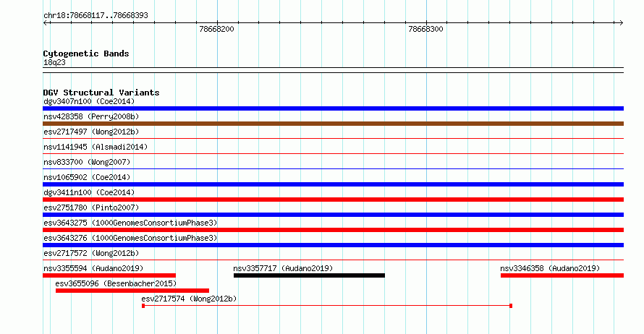Open the nsv1065902 (Coe2014) variant label

(x=87, y=177)
